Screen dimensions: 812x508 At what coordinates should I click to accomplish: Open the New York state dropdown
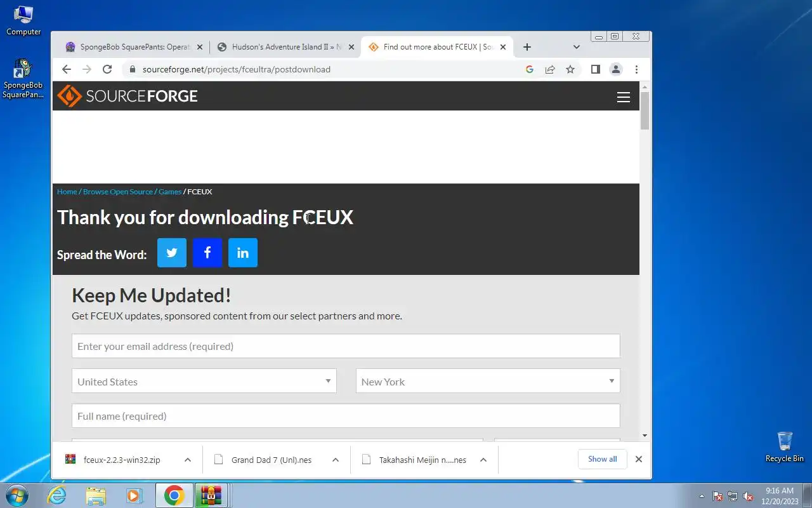coord(488,381)
